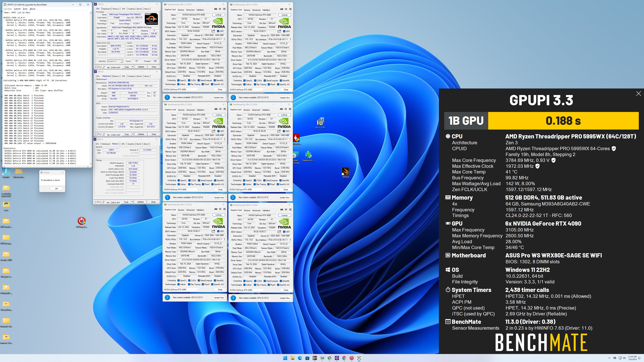The width and height of the screenshot is (644, 362).
Task: Open Google Chrome from the taskbar
Action: tap(344, 358)
